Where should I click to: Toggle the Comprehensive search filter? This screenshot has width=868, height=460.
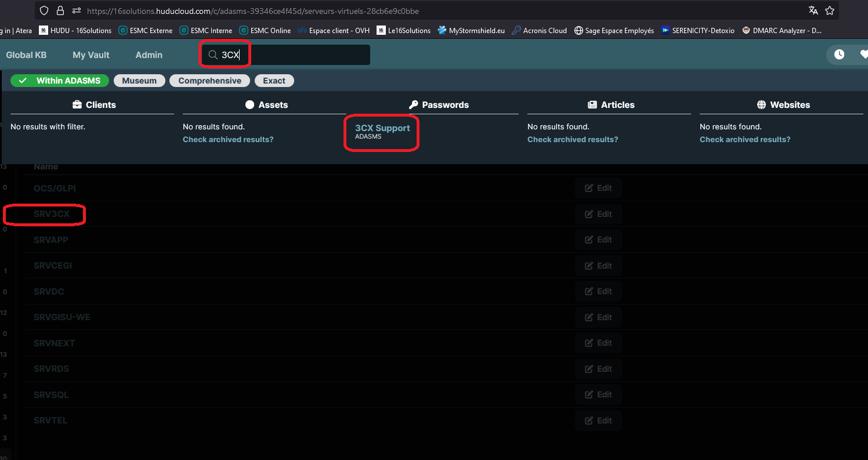point(209,81)
